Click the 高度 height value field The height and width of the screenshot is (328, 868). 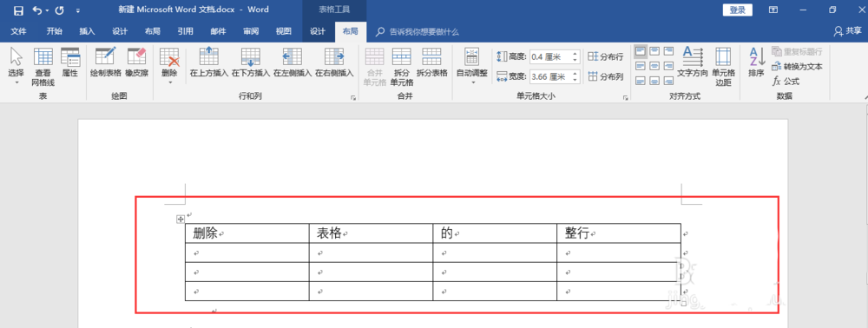pos(549,56)
